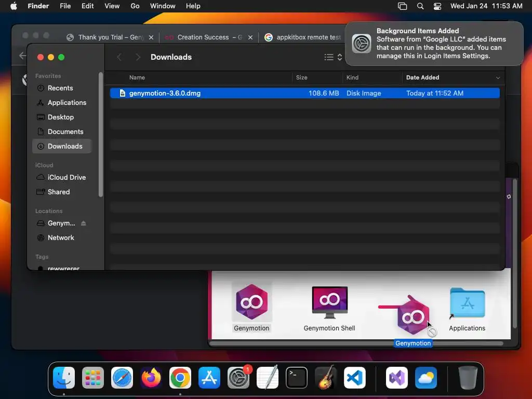The height and width of the screenshot is (399, 532).
Task: Open the Help menu
Action: pos(193,6)
